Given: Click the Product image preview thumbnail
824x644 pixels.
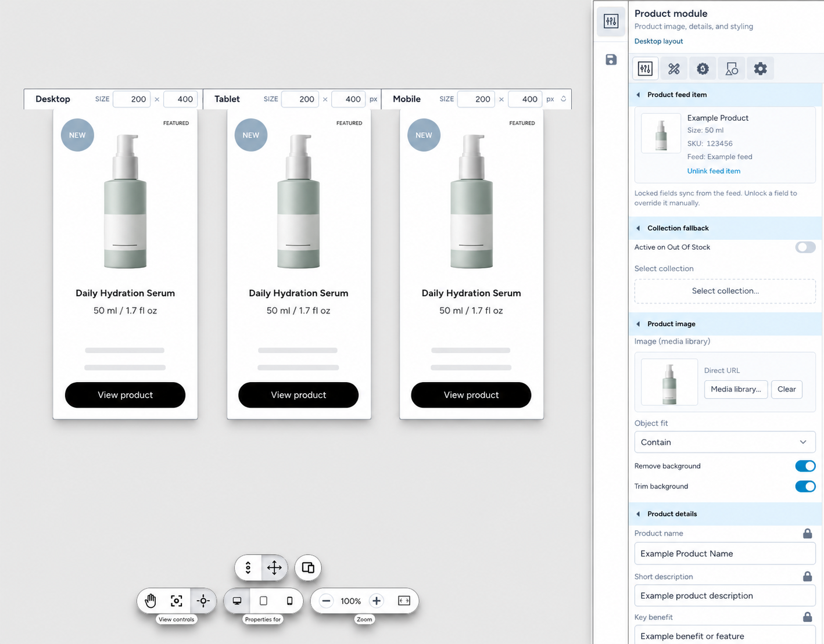Looking at the screenshot, I should coord(669,382).
